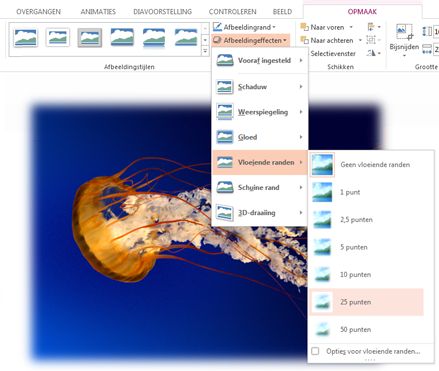This screenshot has width=439, height=371.
Task: Expand the Schaduw submenu arrow
Action: click(301, 87)
